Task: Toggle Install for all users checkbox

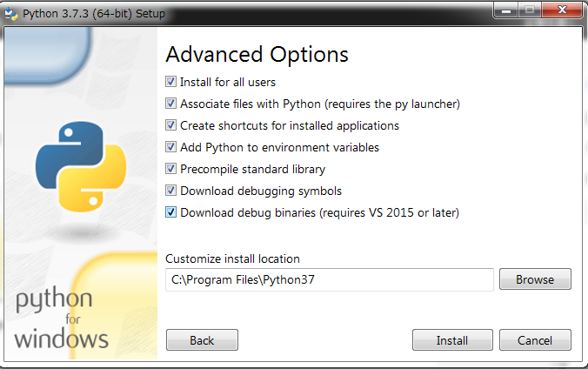Action: [x=170, y=82]
